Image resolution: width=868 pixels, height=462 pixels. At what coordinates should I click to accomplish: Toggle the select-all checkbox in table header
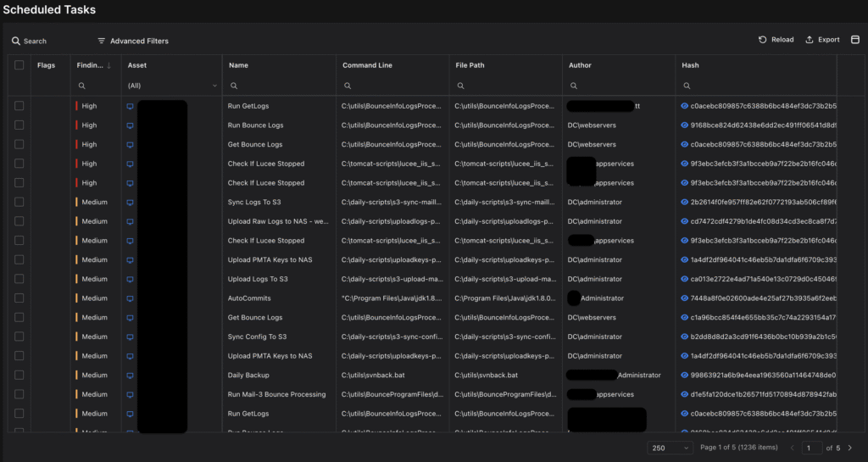19,65
